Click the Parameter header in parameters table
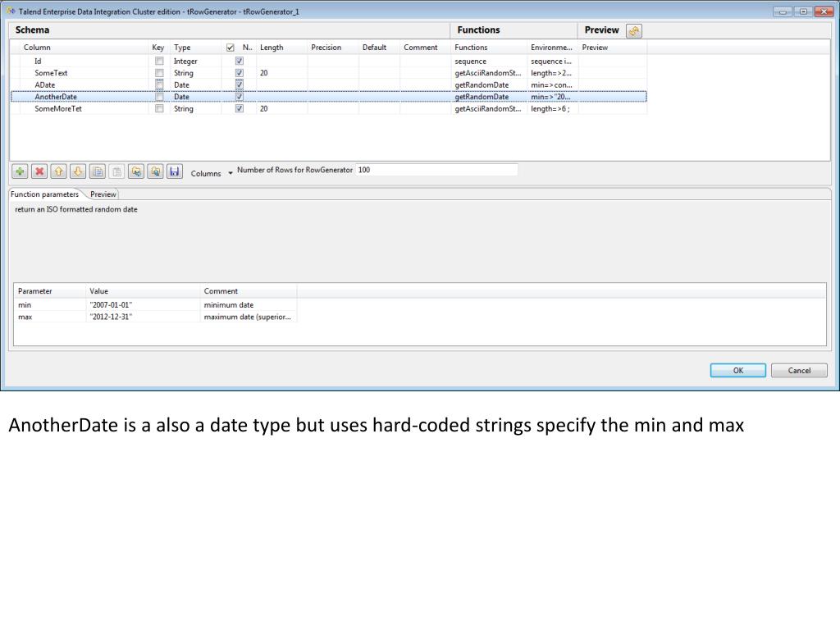840x630 pixels. tap(50, 291)
